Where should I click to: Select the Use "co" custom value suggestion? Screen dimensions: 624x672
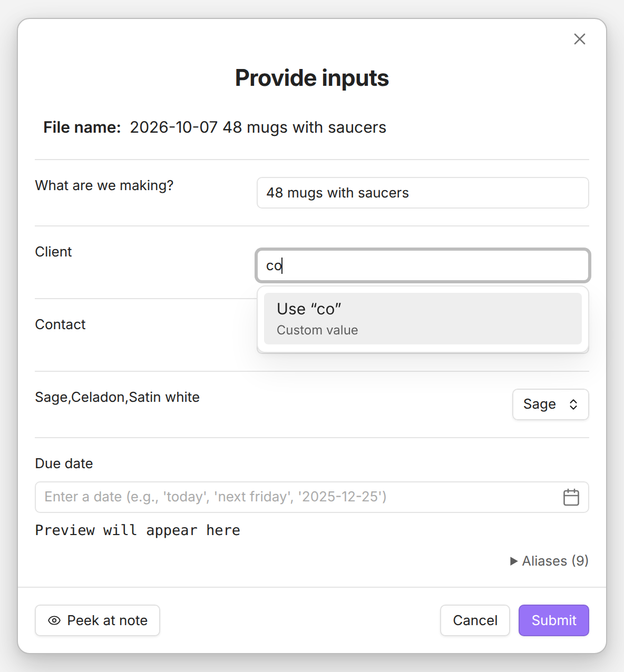click(423, 319)
